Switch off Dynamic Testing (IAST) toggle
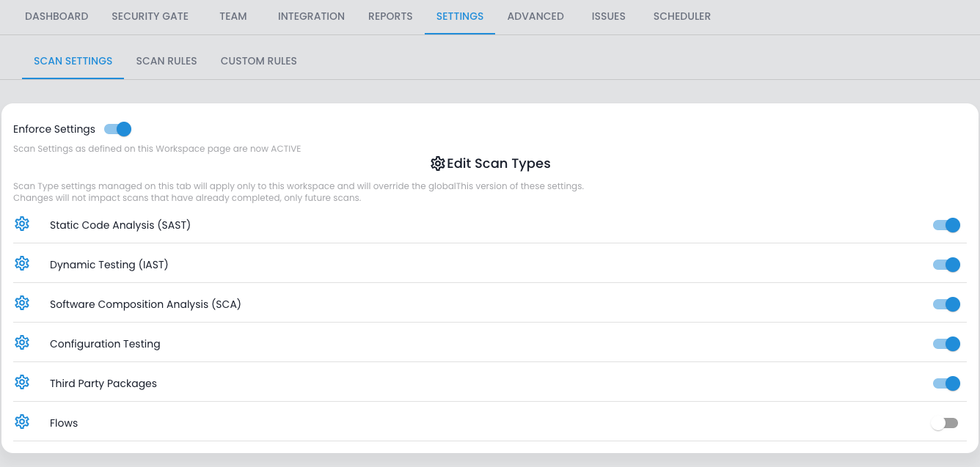980x467 pixels. coord(946,265)
